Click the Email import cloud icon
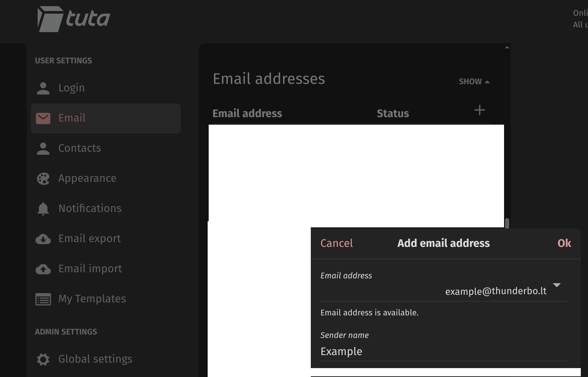Image resolution: width=588 pixels, height=377 pixels. click(43, 269)
